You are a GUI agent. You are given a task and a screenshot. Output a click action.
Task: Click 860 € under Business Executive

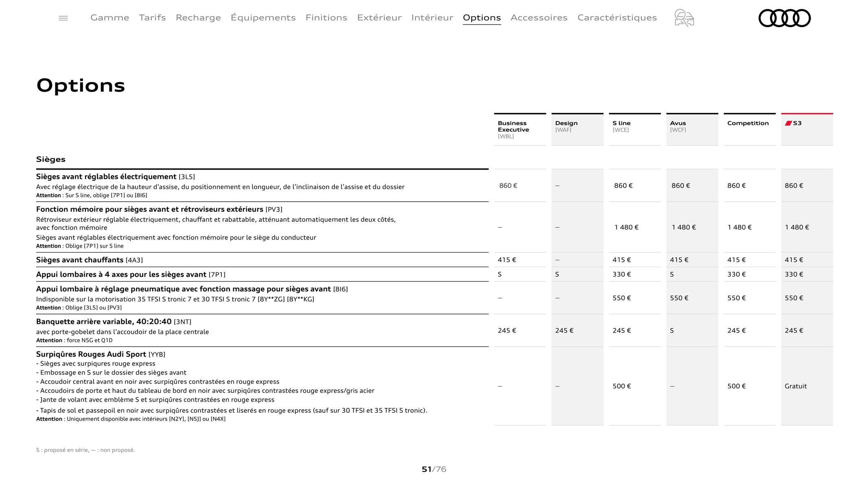coord(508,185)
